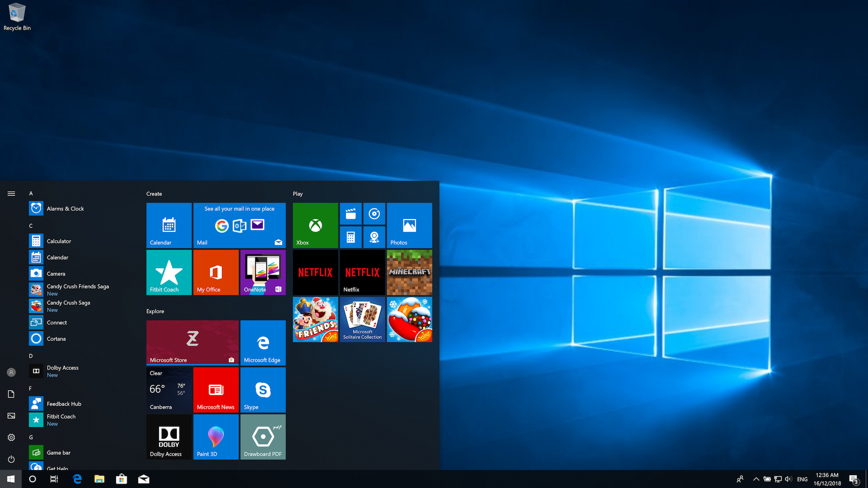Expand alphabetical section C in app list
The image size is (868, 488).
[x=30, y=225]
